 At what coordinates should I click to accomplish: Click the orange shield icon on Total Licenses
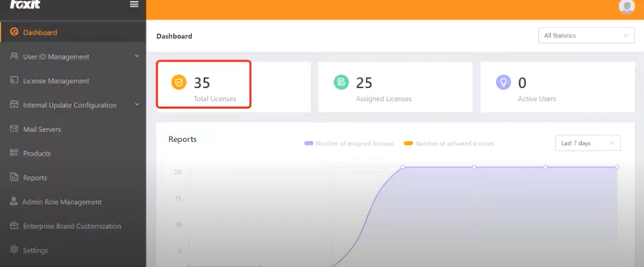179,82
